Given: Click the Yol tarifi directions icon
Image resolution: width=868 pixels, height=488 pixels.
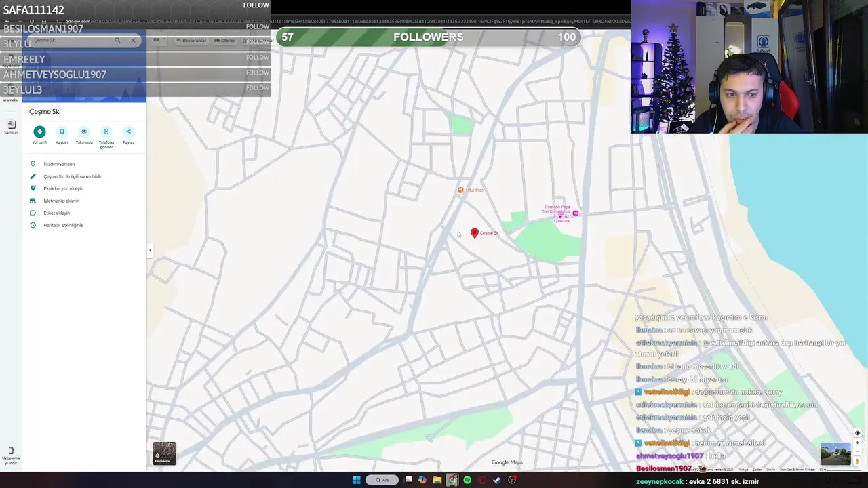Looking at the screenshot, I should pyautogui.click(x=39, y=131).
